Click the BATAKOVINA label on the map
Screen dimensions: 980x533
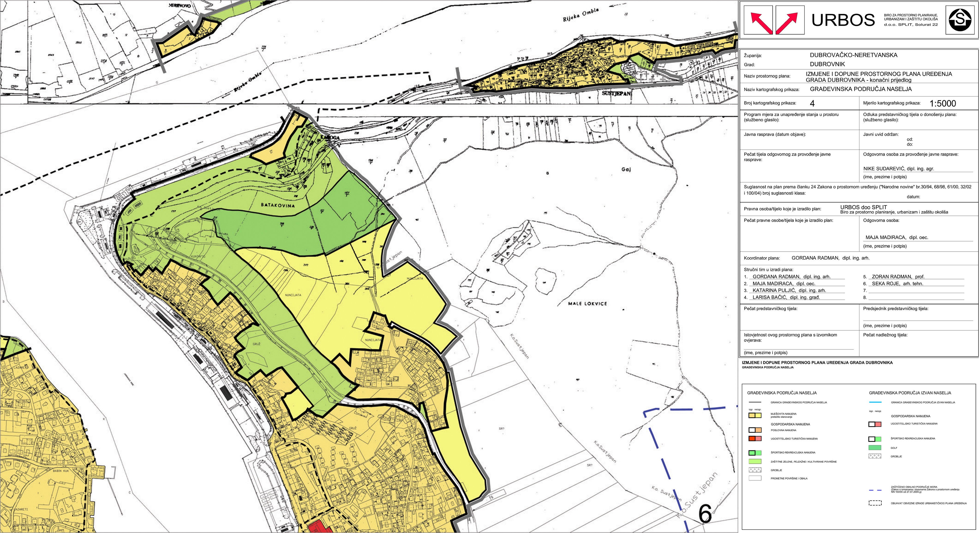[x=277, y=205]
